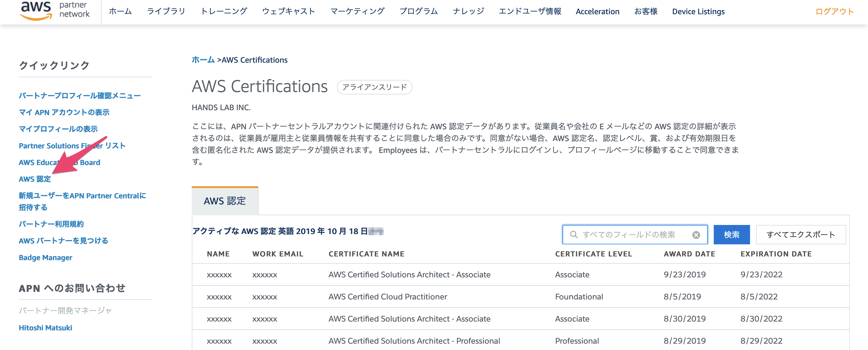868x350 pixels.
Task: Click the 検索 search button
Action: click(x=731, y=235)
